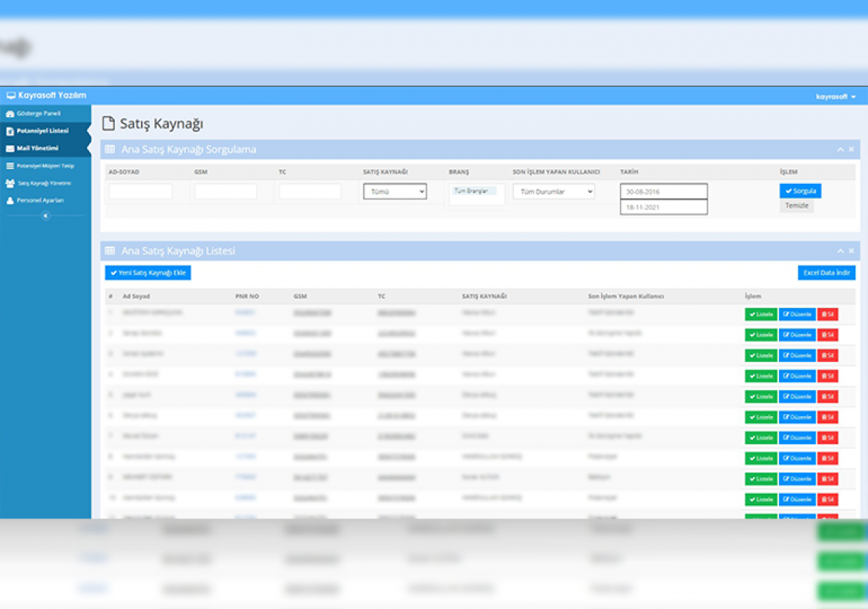Image resolution: width=868 pixels, height=609 pixels.
Task: Download data with Excel Data İndir
Action: [826, 273]
